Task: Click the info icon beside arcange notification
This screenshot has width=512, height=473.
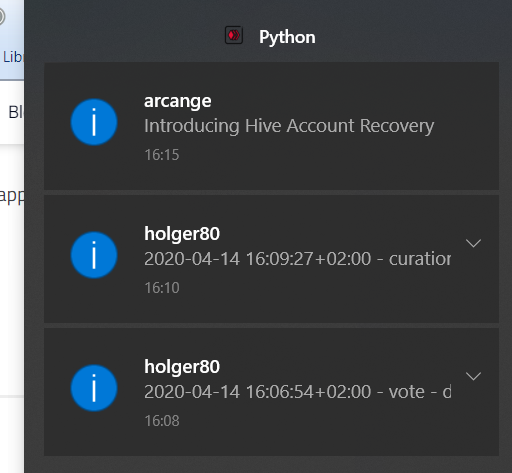Action: [94, 122]
